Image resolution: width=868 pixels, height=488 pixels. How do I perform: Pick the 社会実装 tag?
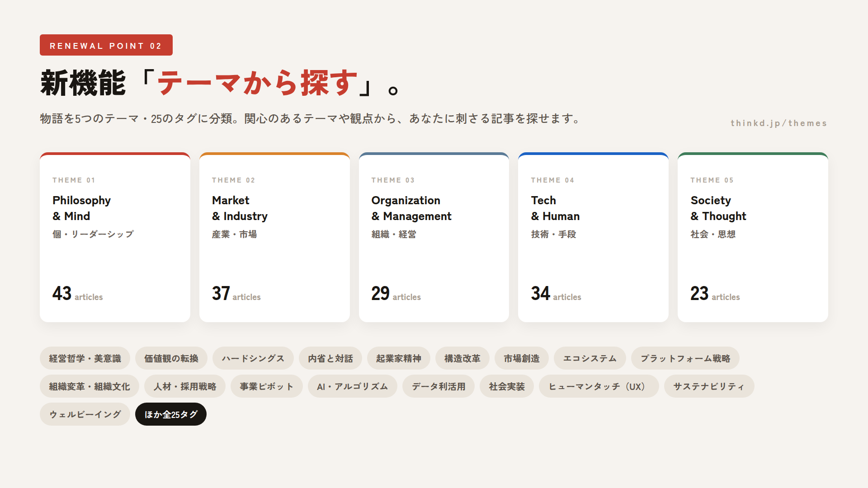[507, 386]
